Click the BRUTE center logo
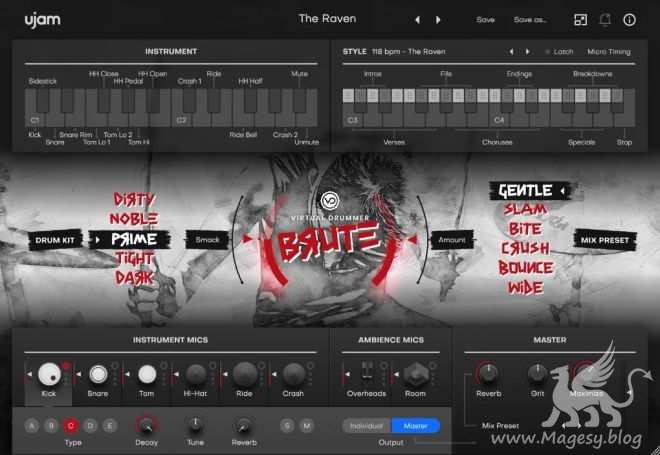The height and width of the screenshot is (455, 660). [x=330, y=243]
